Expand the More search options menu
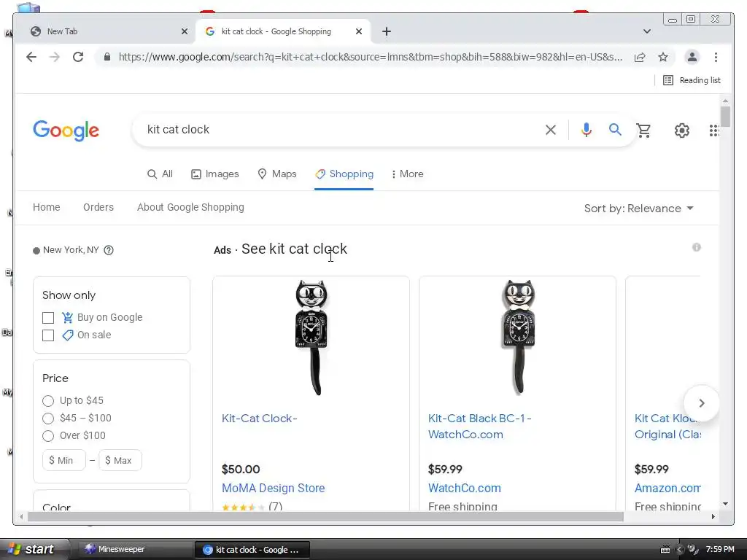 (407, 174)
